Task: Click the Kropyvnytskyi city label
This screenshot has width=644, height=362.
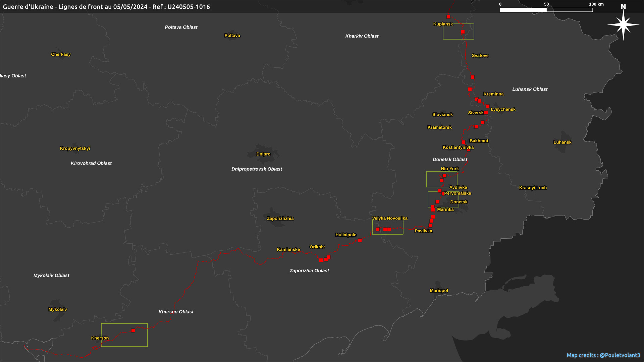Action: point(75,148)
